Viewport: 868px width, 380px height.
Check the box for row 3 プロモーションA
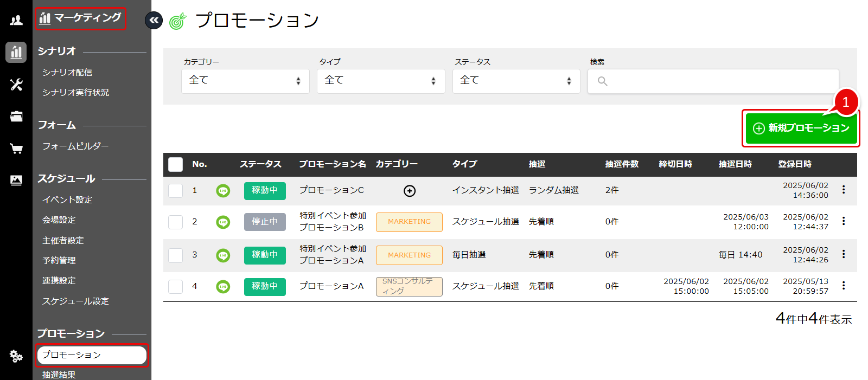point(176,255)
